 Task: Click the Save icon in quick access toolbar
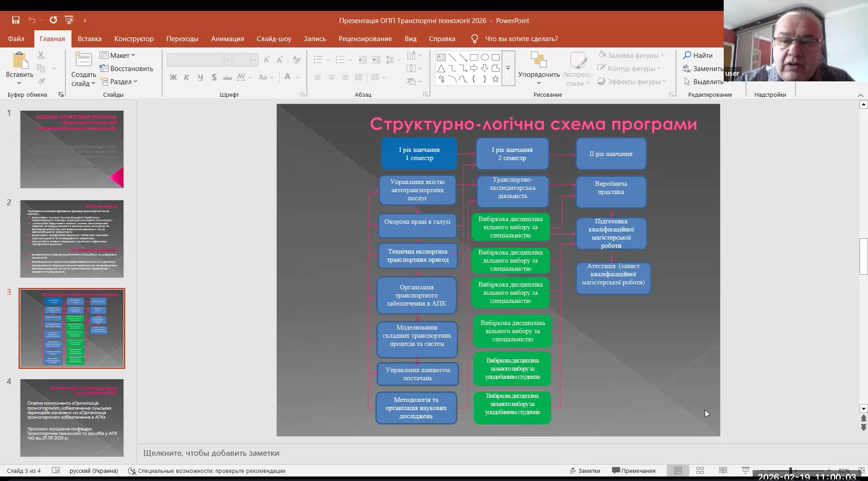click(x=16, y=20)
